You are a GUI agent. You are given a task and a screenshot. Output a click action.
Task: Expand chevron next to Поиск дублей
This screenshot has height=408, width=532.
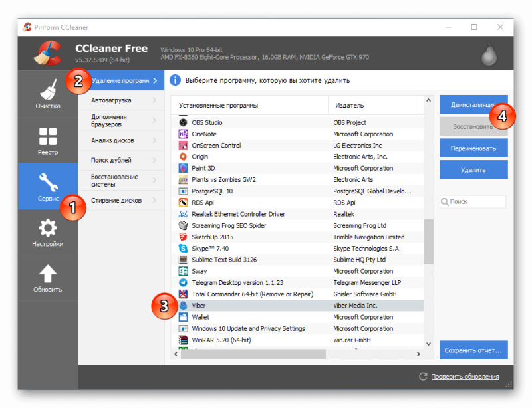coord(155,160)
